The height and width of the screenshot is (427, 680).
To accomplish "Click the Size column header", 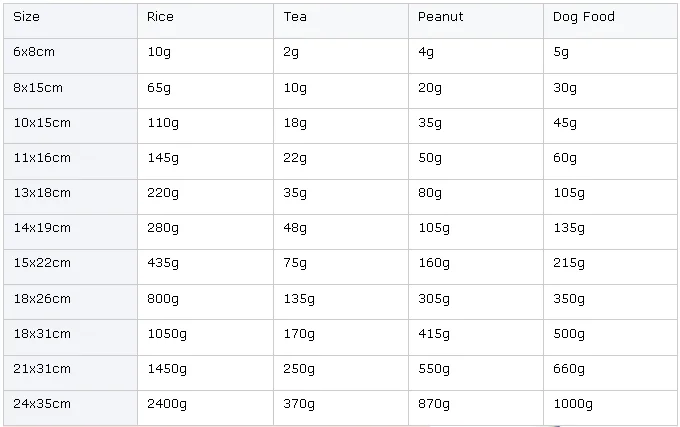I will point(27,17).
